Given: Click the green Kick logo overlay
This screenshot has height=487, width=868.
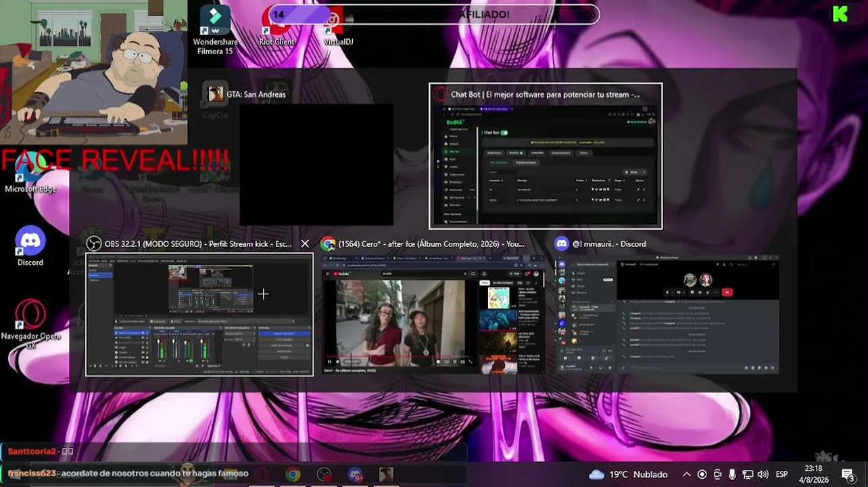Looking at the screenshot, I should pos(840,14).
